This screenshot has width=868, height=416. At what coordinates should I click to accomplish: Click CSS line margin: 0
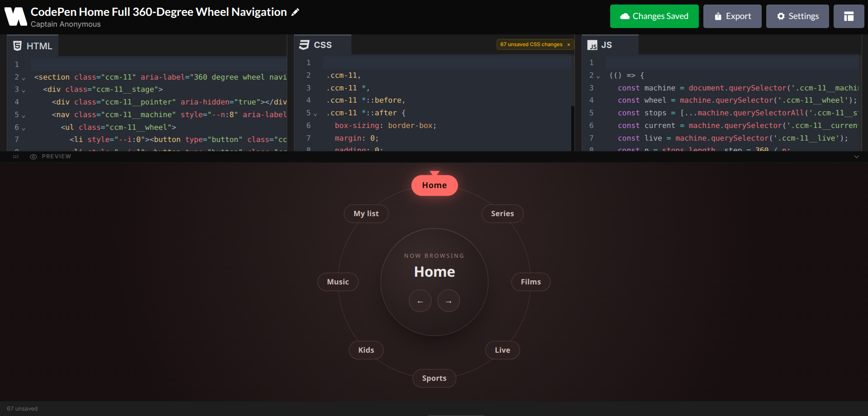click(356, 138)
